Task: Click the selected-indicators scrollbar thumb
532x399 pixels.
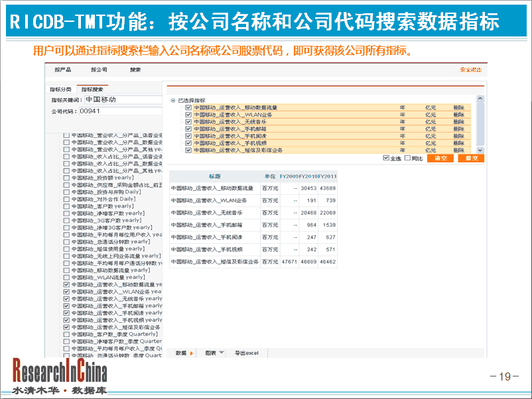Action: click(x=480, y=124)
